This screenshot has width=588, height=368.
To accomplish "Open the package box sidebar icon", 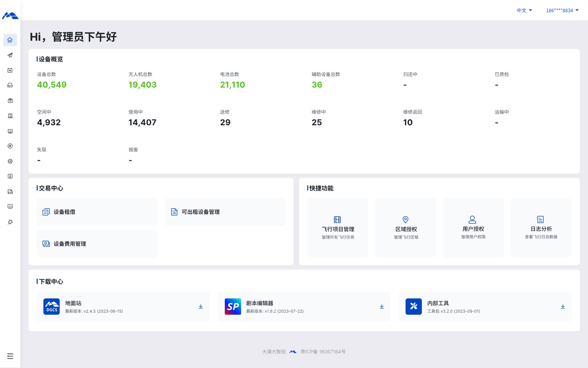I will pyautogui.click(x=10, y=100).
